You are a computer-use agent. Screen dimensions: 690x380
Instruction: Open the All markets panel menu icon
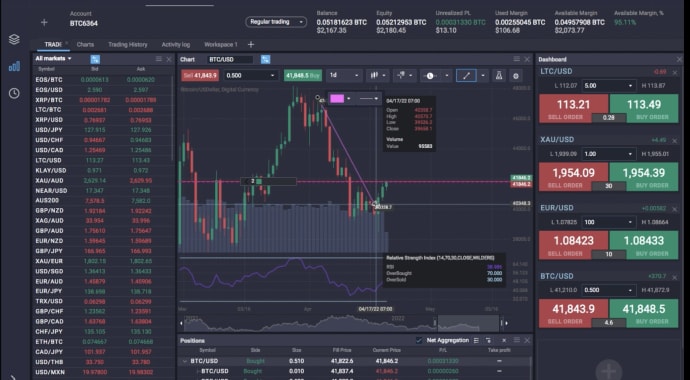(158, 59)
